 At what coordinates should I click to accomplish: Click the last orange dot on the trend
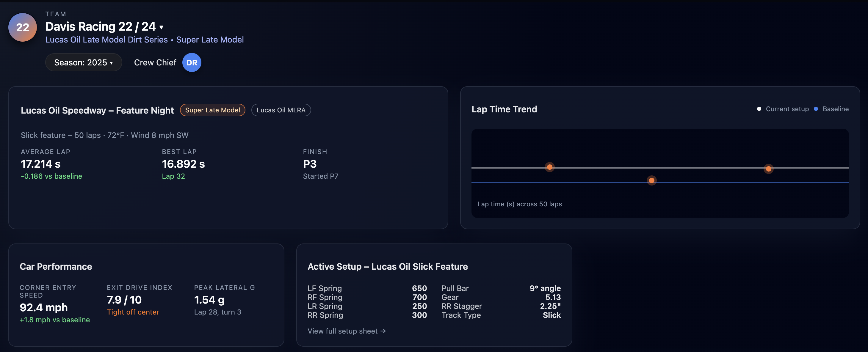tap(769, 169)
